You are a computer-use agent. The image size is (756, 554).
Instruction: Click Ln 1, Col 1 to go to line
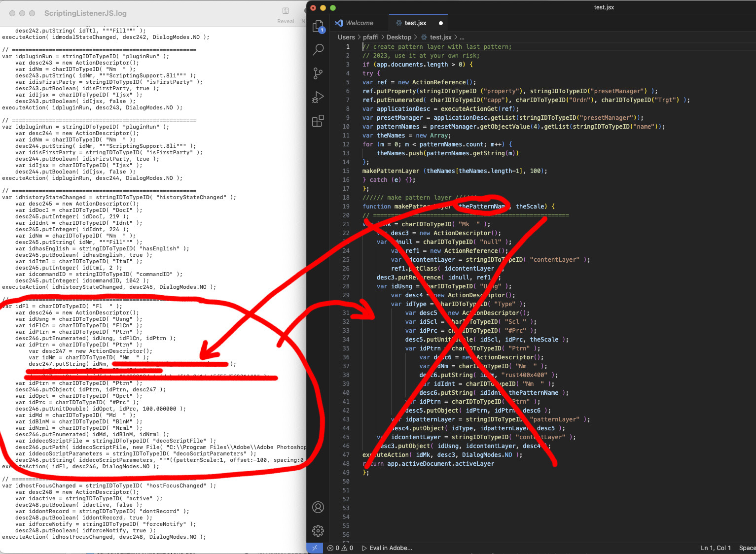pyautogui.click(x=716, y=548)
